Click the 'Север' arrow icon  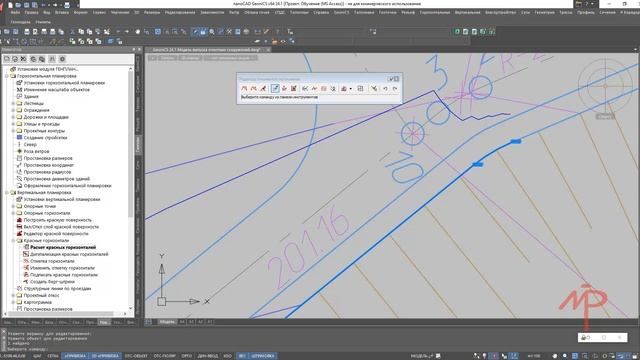(19, 145)
